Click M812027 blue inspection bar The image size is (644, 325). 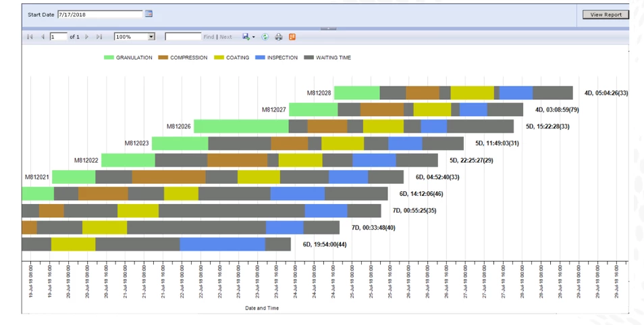(x=474, y=109)
